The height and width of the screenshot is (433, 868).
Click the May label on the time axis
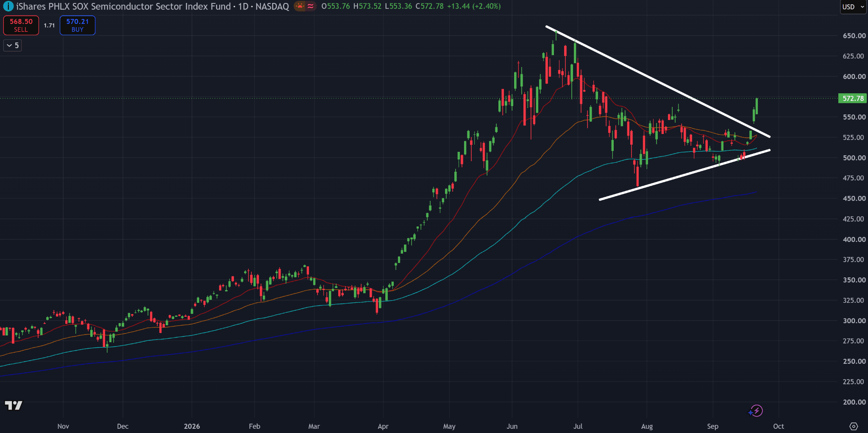pyautogui.click(x=449, y=426)
